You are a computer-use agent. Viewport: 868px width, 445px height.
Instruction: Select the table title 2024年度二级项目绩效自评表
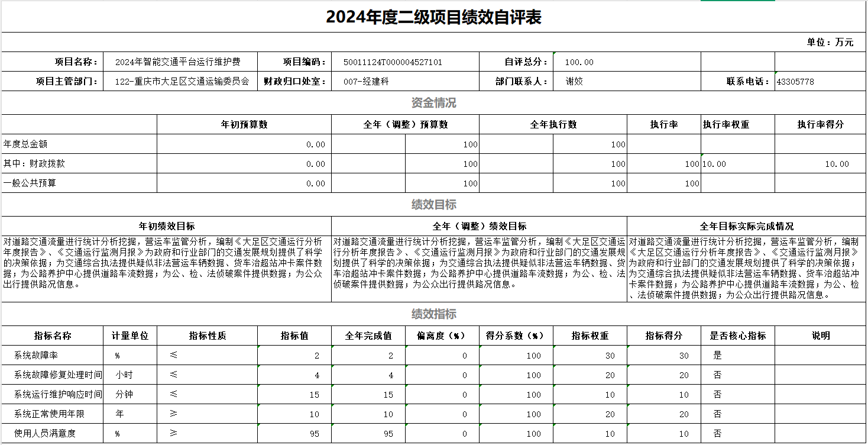click(433, 16)
